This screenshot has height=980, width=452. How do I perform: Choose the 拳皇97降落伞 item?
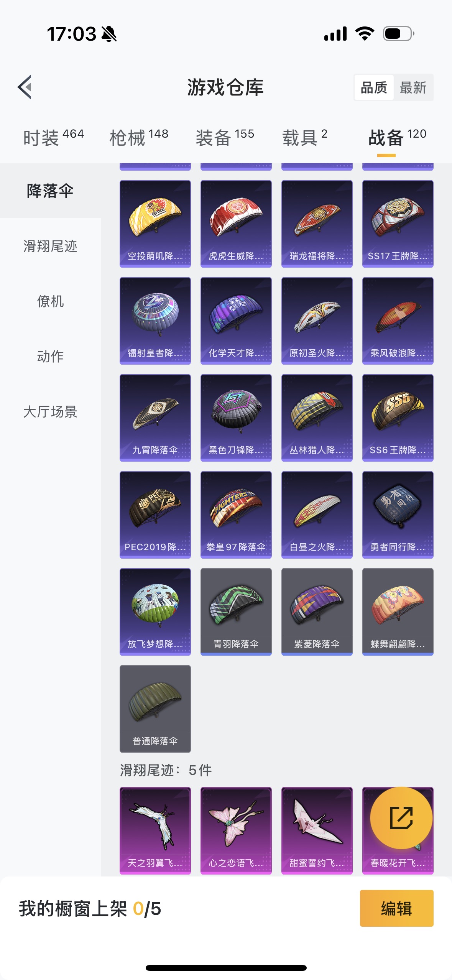[x=236, y=515]
